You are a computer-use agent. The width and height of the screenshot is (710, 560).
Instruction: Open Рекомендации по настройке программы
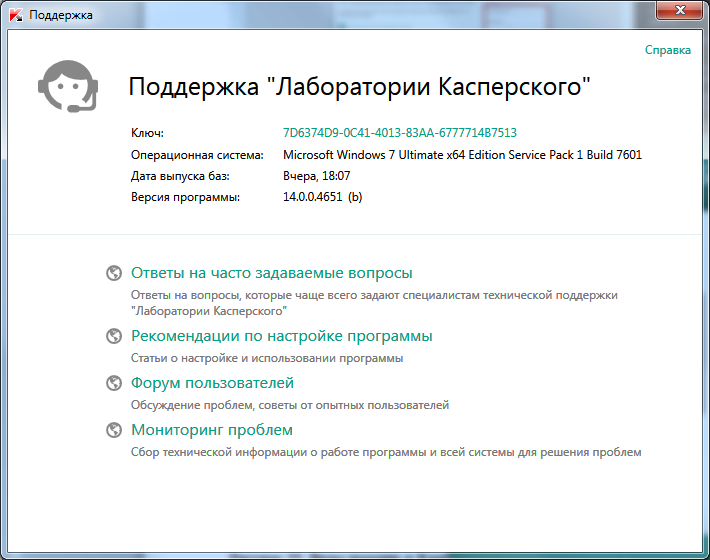(x=282, y=336)
